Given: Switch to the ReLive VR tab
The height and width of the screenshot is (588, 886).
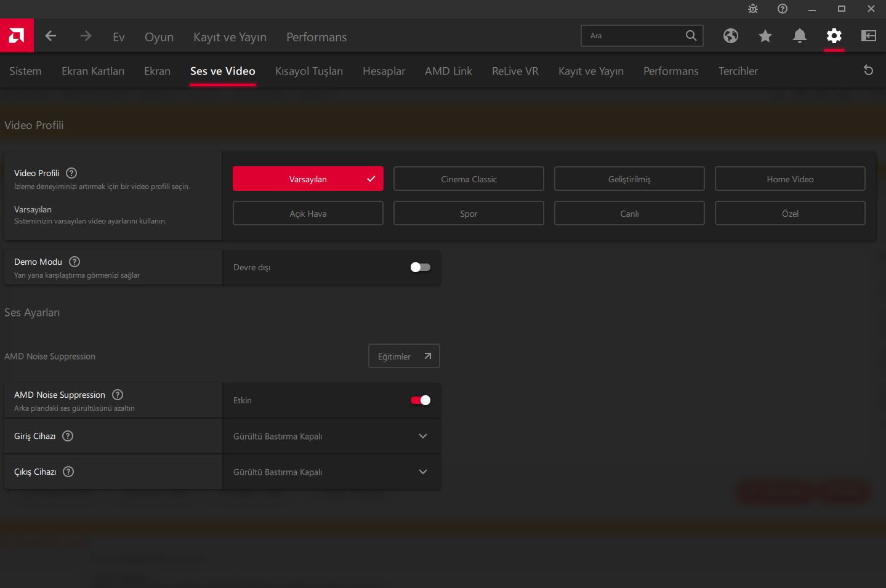Looking at the screenshot, I should (x=515, y=71).
